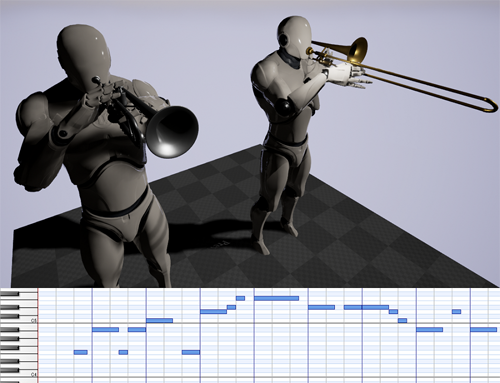The image size is (500, 383).
Task: Click the short lowest note of the descending pair right of center
Action: (402, 320)
